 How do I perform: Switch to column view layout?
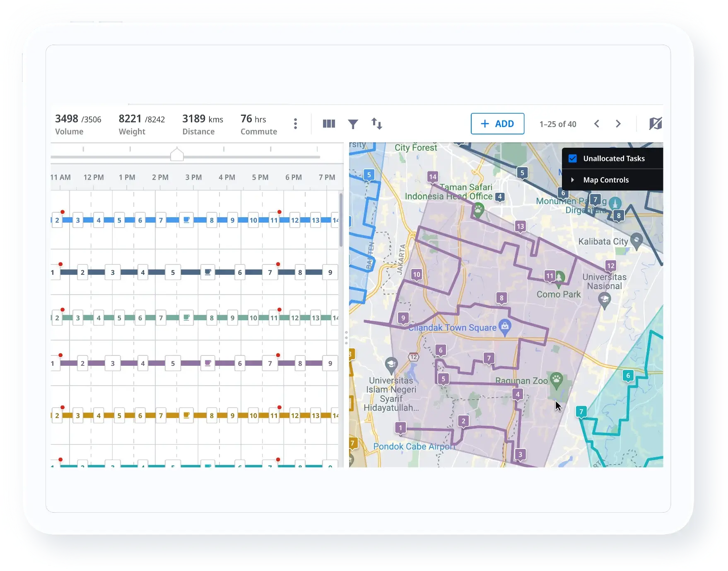(x=328, y=123)
